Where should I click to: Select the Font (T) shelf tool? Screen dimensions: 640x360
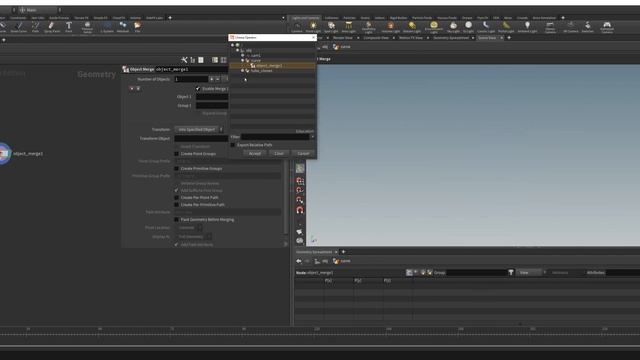point(69,27)
